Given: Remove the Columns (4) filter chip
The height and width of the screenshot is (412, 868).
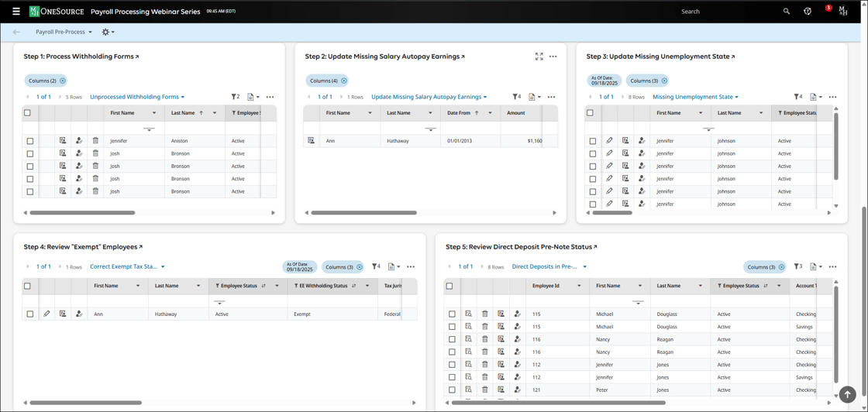Looking at the screenshot, I should pos(344,81).
